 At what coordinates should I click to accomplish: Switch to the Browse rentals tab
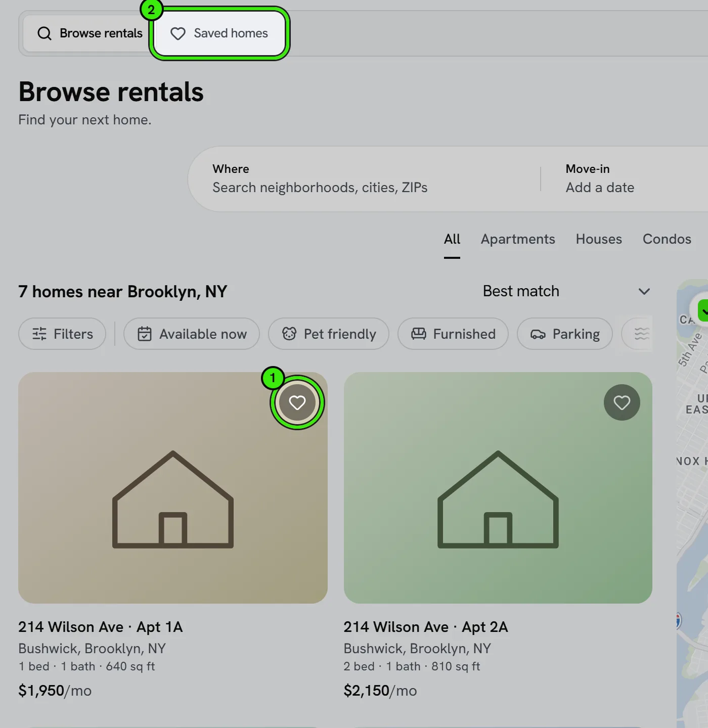click(x=90, y=33)
